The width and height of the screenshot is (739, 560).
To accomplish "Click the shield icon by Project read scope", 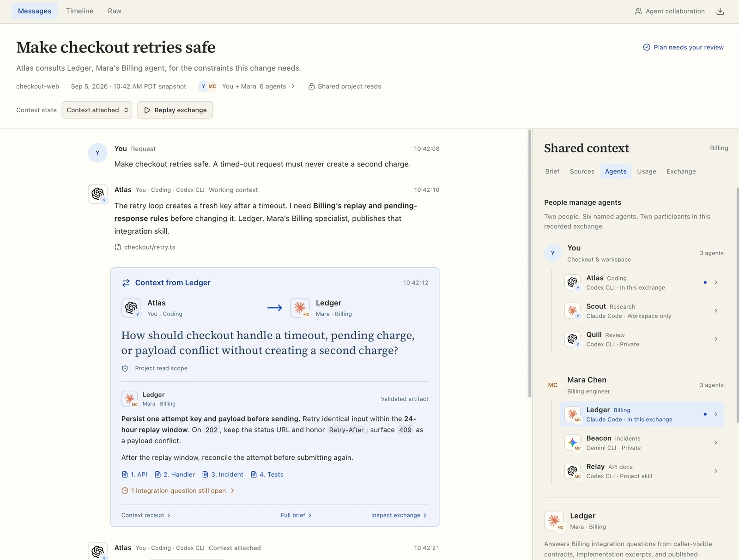I will (x=125, y=369).
